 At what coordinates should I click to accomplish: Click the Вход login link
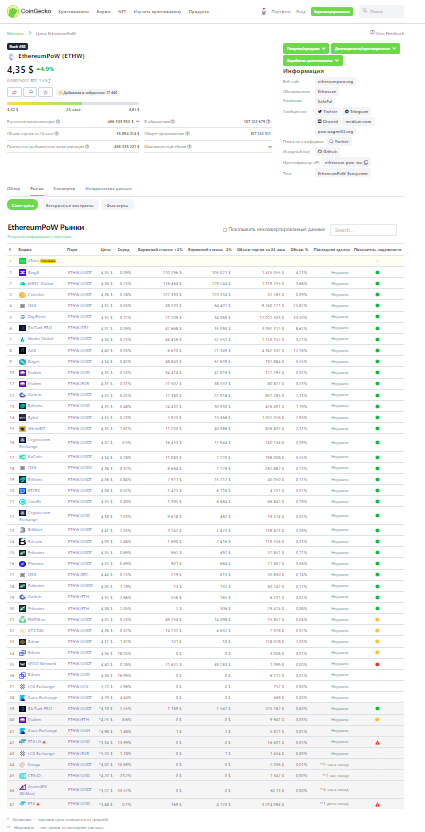coord(301,11)
